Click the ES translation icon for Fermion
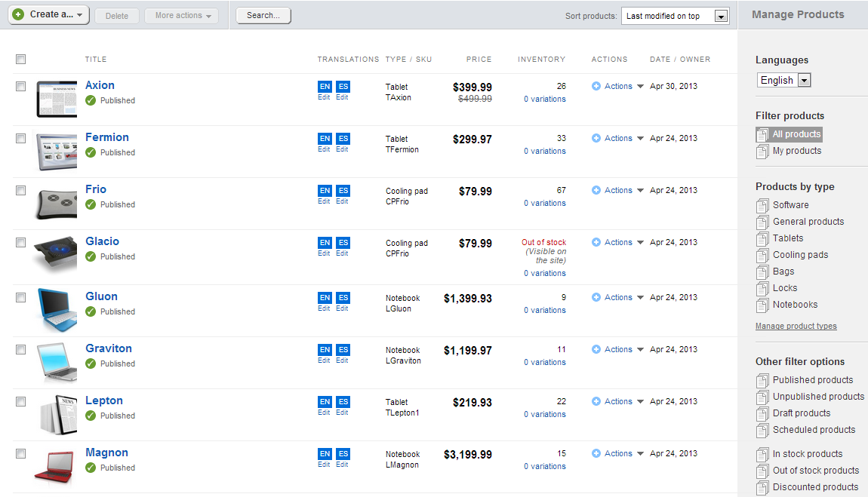Viewport: 868px width, 497px height. (x=343, y=139)
